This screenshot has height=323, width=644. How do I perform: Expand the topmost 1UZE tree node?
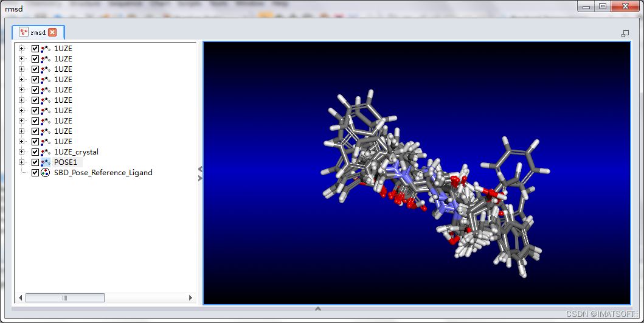pyautogui.click(x=22, y=49)
